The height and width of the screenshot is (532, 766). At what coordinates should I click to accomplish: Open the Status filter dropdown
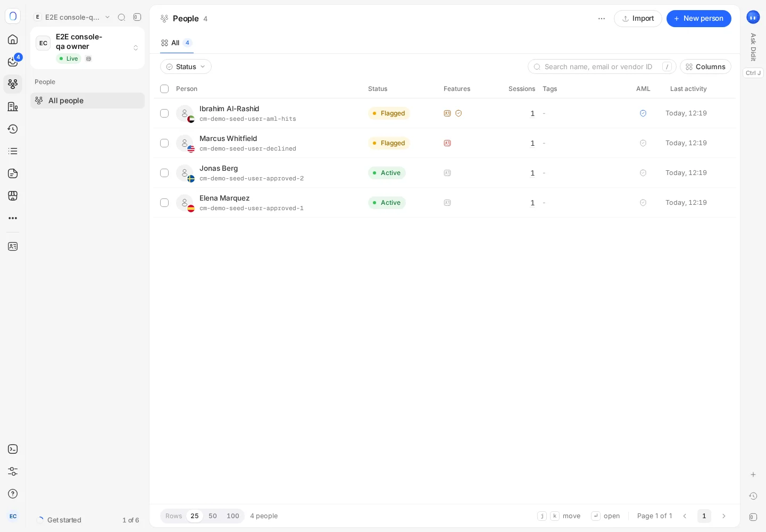click(x=186, y=66)
